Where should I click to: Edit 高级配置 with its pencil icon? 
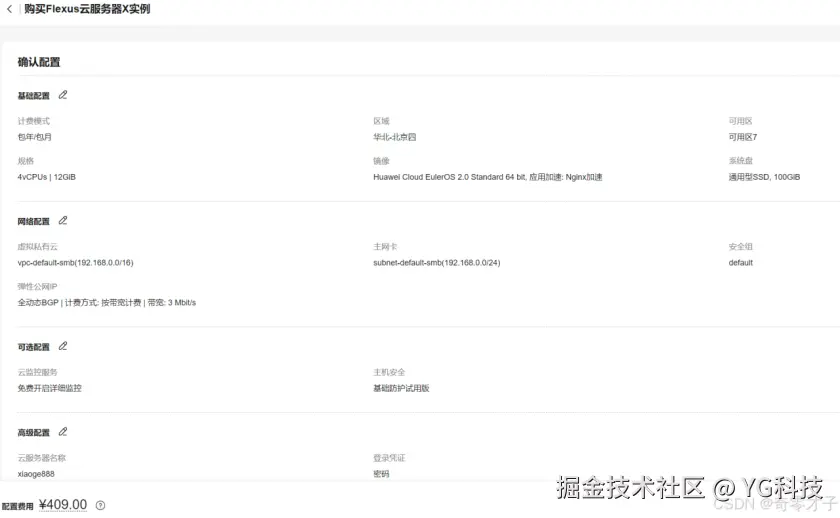(63, 432)
